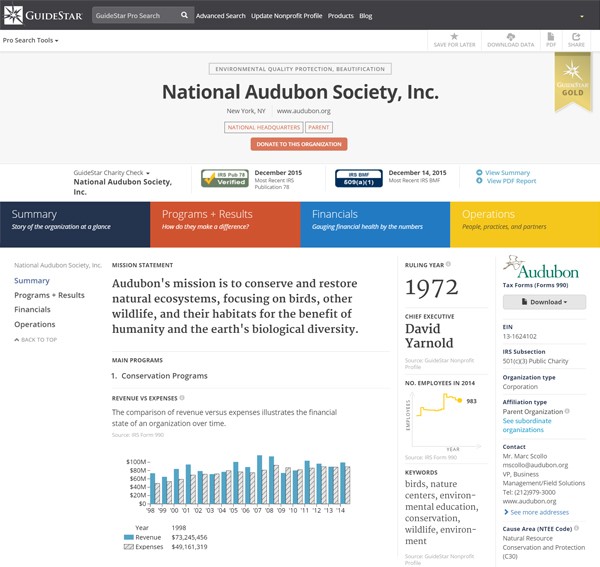Open the Tax Forms Download dropdown
Screen dimensions: 600x567
point(544,302)
